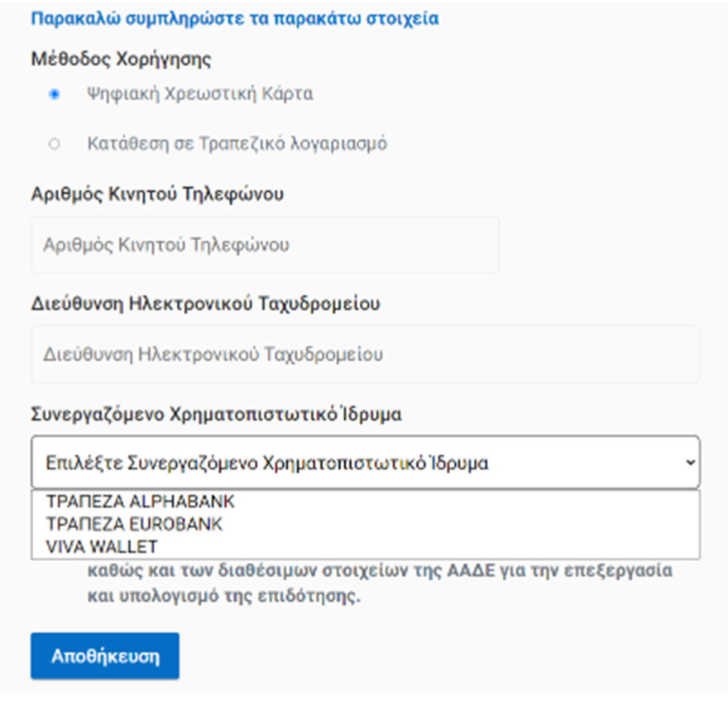This screenshot has height=716, width=728.
Task: Click the dropdown's down-arrow chevron
Action: pyautogui.click(x=689, y=462)
